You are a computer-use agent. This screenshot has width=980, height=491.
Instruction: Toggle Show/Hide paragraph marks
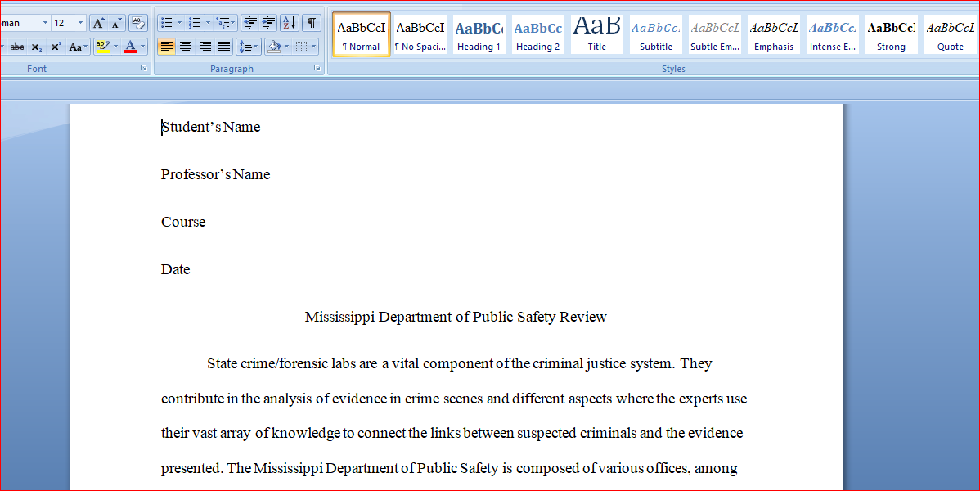[x=311, y=23]
